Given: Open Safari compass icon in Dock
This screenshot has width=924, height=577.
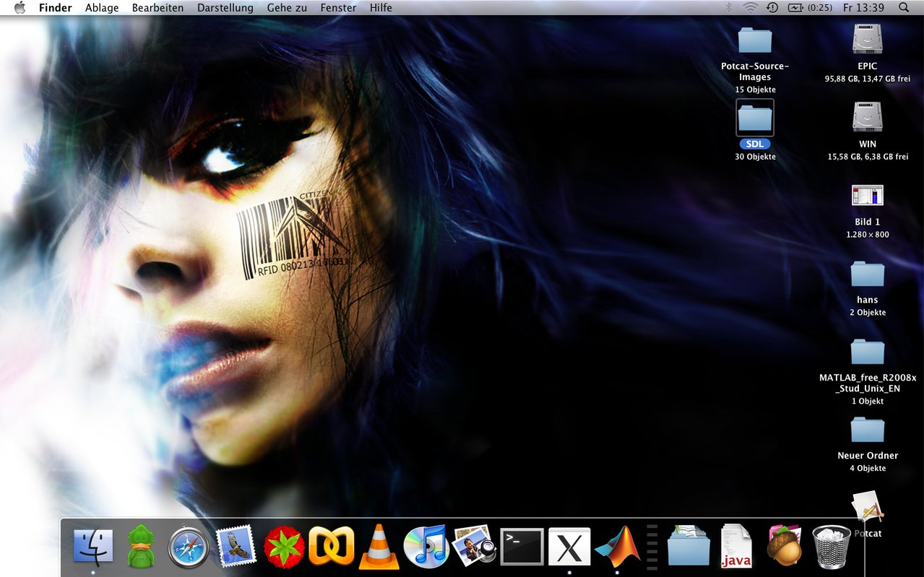Looking at the screenshot, I should click(189, 547).
